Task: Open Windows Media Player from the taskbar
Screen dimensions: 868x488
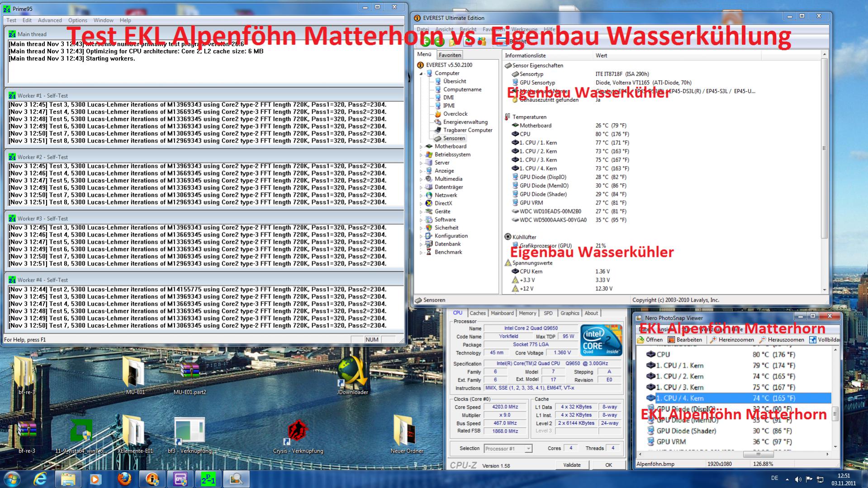Action: pos(95,479)
